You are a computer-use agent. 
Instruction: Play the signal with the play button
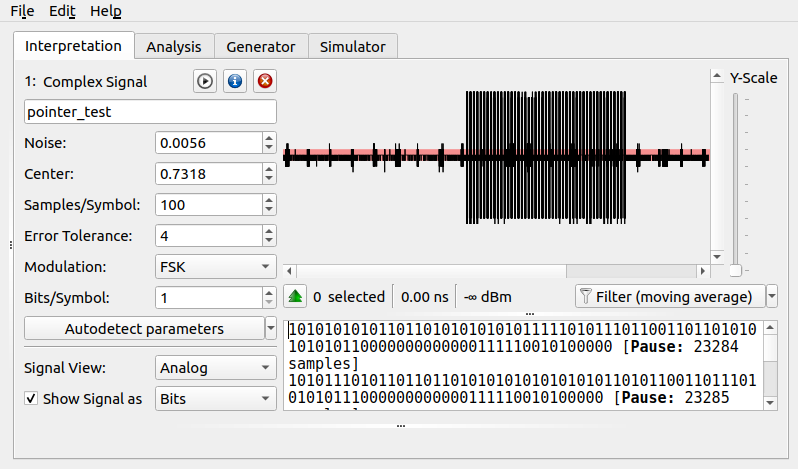click(205, 82)
